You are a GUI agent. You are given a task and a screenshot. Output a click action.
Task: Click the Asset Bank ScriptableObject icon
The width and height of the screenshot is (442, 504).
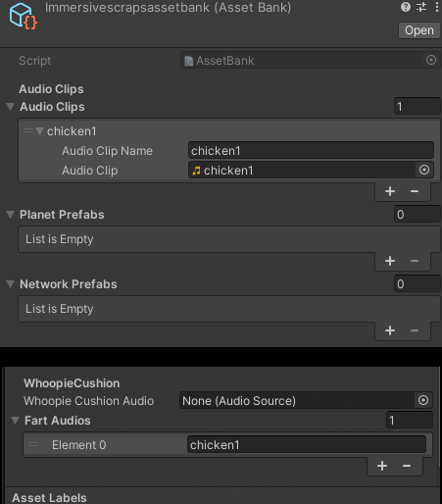point(23,16)
